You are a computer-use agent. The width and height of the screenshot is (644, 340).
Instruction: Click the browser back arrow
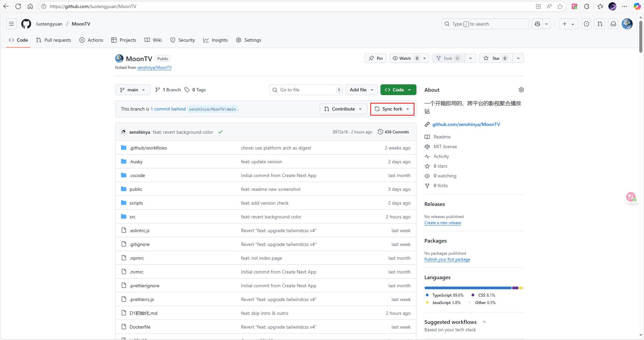click(x=6, y=6)
